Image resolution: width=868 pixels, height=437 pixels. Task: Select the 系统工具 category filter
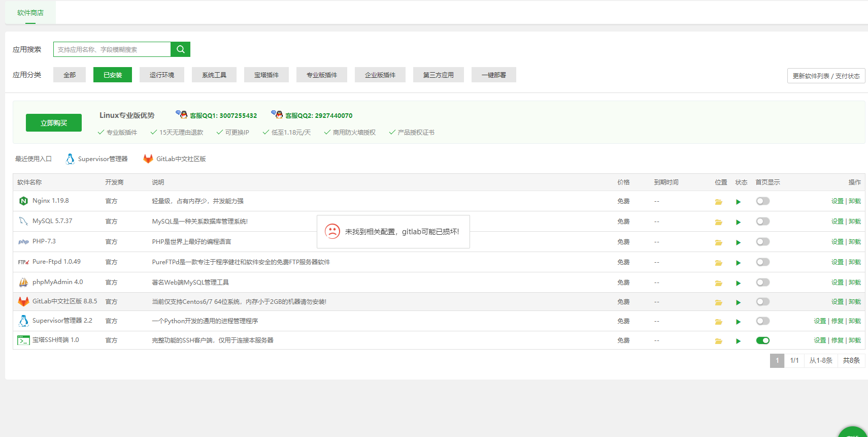214,75
